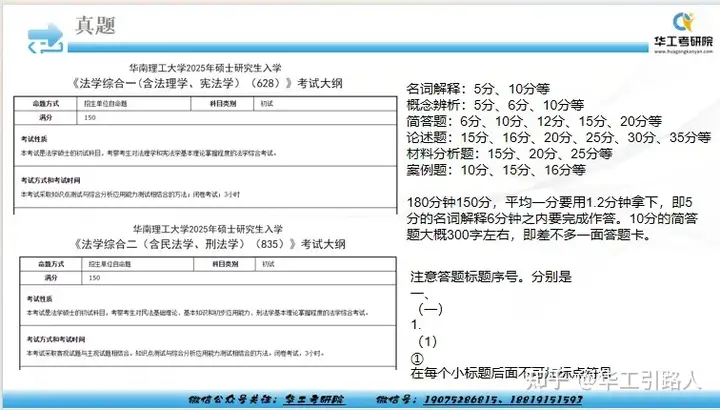The height and width of the screenshot is (410, 720).
Task: Click 华南理工大学2025年硕士研究生入学 line above the 835 title
Action: pos(208,229)
